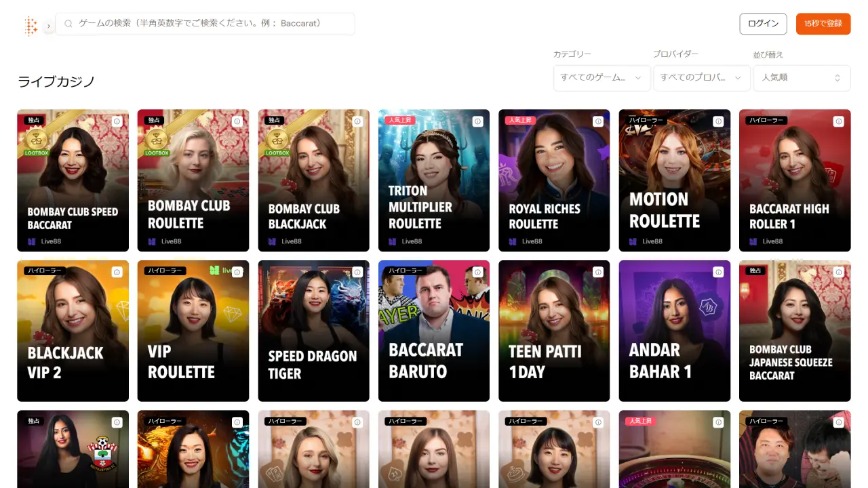
Task: Open Bombay Club Japanese Squeeze Baccarat game
Action: [795, 331]
